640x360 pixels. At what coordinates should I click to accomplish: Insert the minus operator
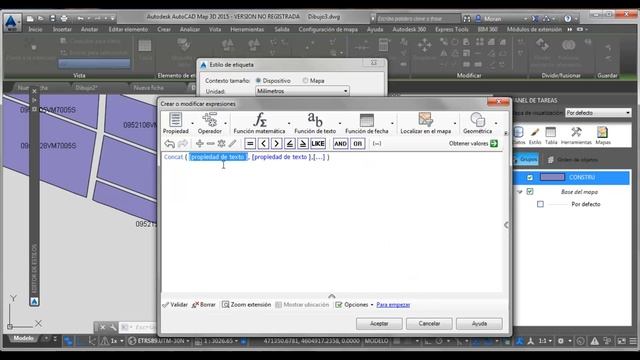tap(211, 144)
